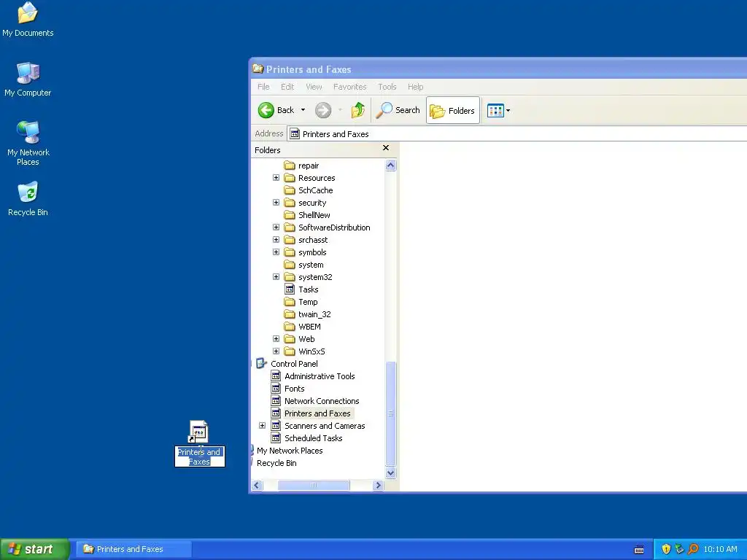Image resolution: width=747 pixels, height=560 pixels.
Task: Go up one folder level icon
Action: (x=357, y=111)
